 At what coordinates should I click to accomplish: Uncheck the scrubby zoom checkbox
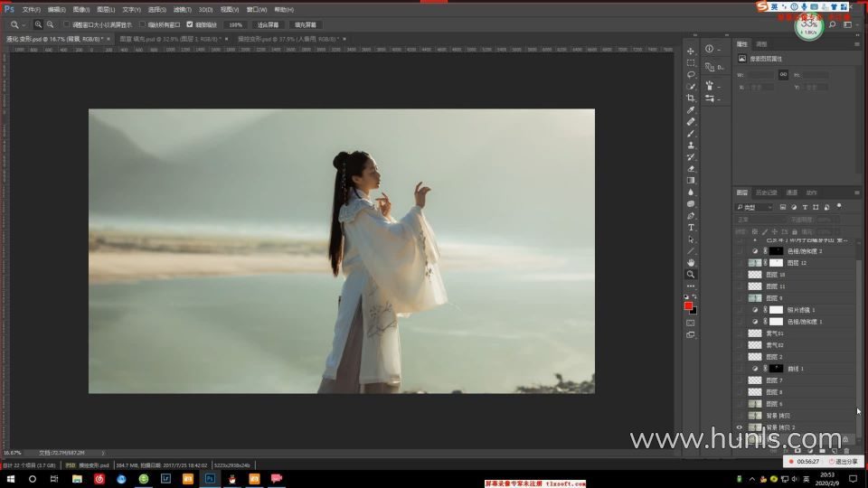coord(190,24)
